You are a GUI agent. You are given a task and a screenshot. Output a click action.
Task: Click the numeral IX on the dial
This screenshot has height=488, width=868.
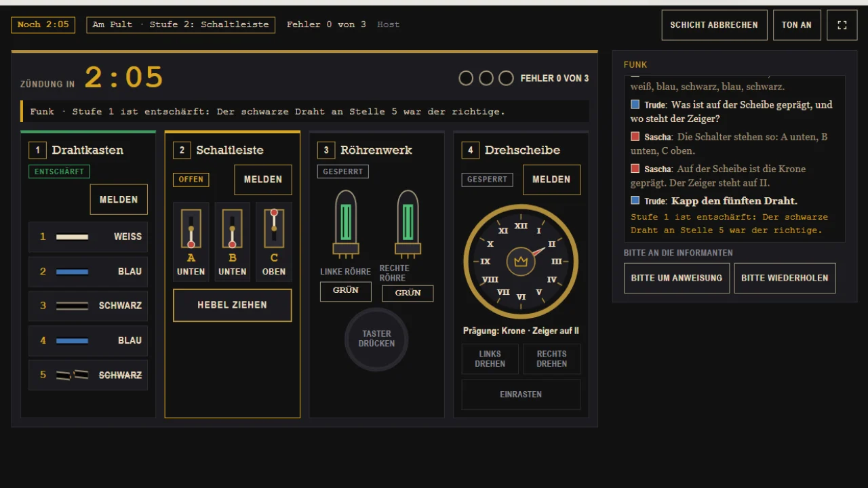pyautogui.click(x=486, y=262)
